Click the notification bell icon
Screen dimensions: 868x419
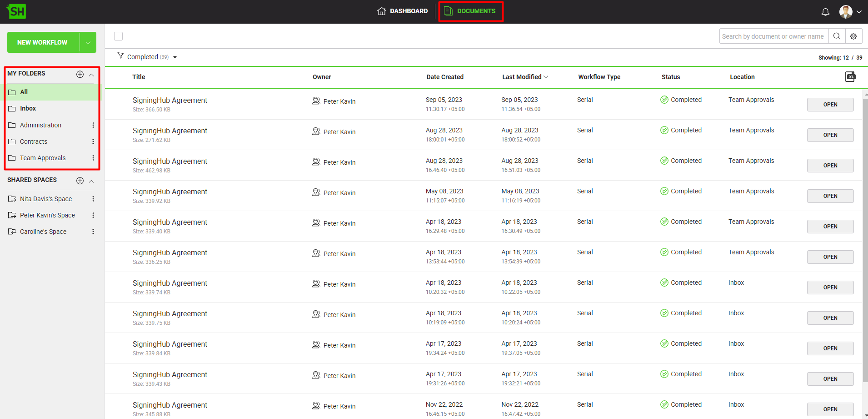click(825, 12)
